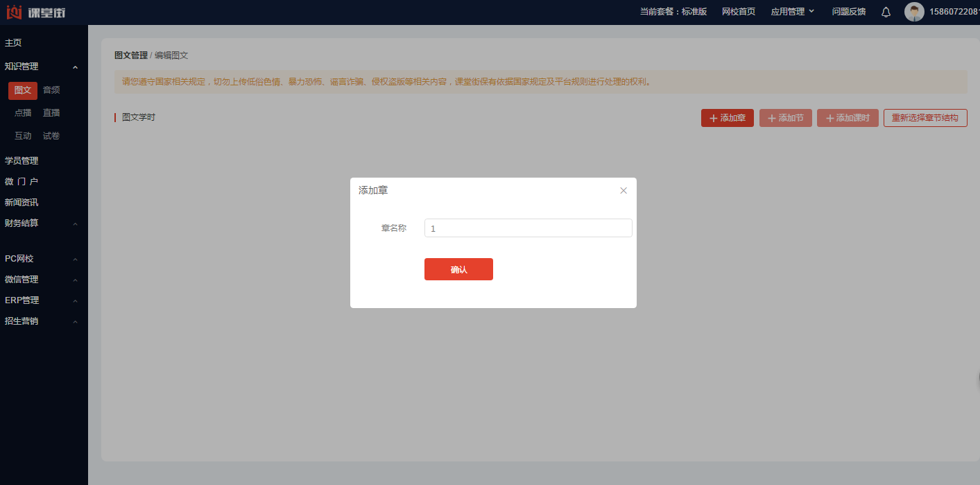
Task: Open the notification bell
Action: (x=886, y=12)
